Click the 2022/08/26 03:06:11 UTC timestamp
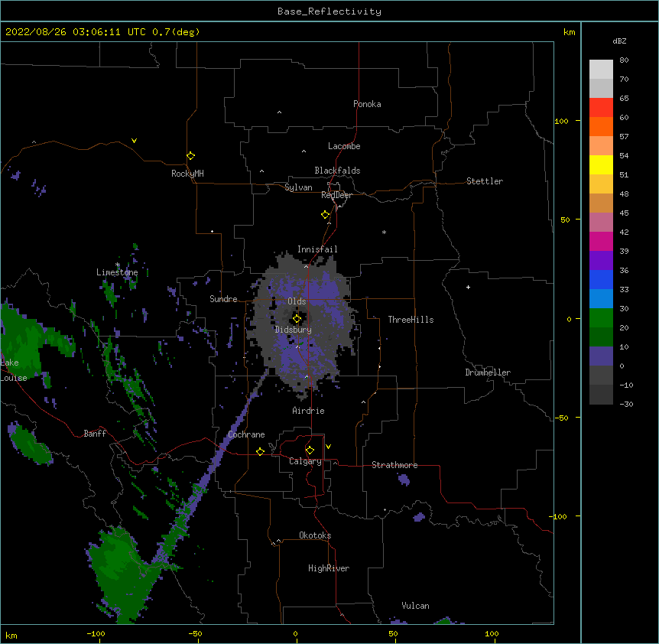The width and height of the screenshot is (659, 644). click(76, 32)
